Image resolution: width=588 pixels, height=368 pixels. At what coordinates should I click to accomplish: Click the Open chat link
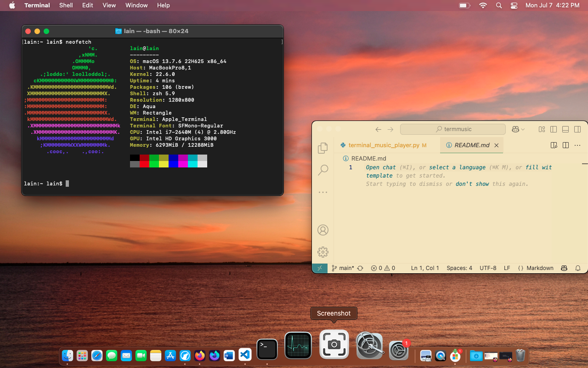tap(381, 167)
